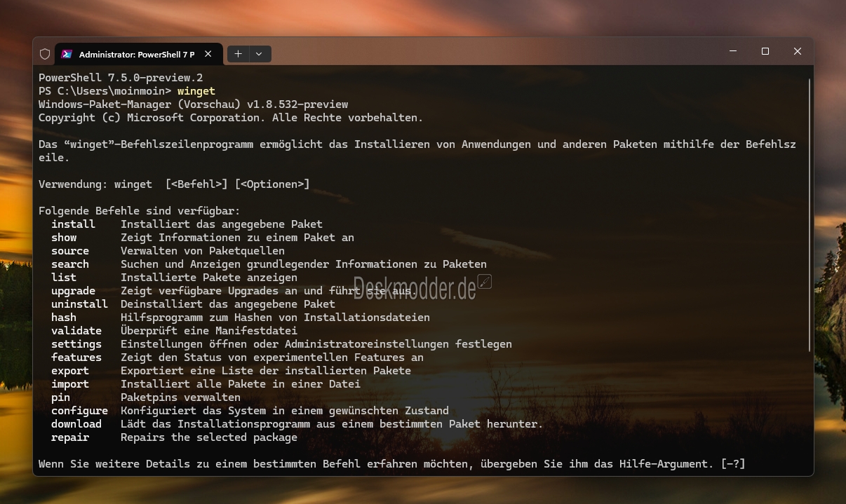Click the 'import' command row
Viewport: 846px width, 504px height.
206,384
